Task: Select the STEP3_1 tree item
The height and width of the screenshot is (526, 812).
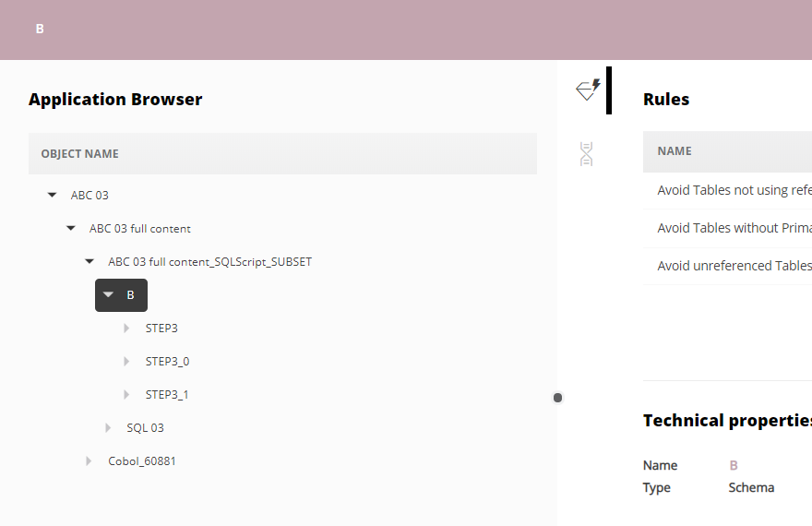Action: point(167,395)
